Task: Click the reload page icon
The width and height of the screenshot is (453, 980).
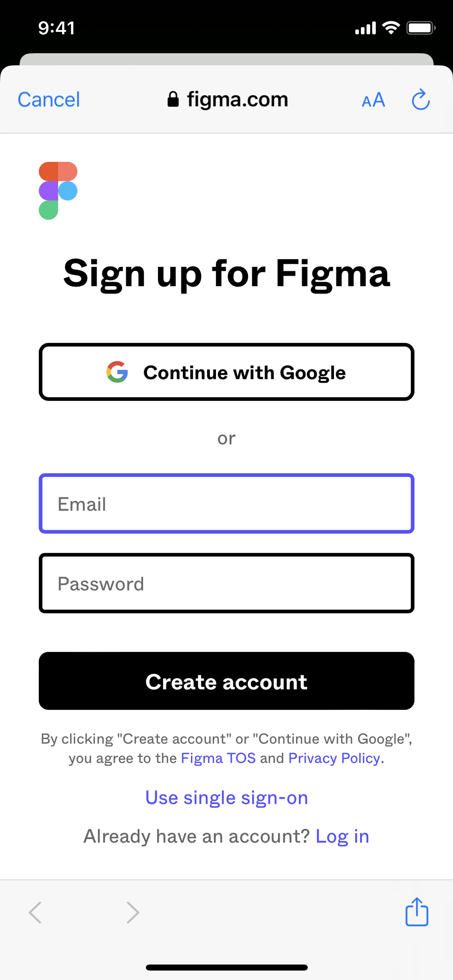Action: [421, 100]
